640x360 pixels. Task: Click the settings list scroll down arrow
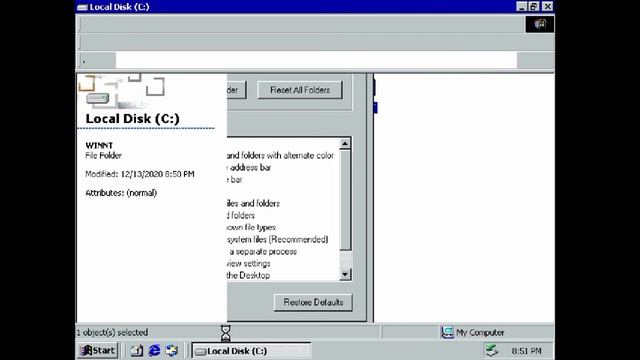345,275
